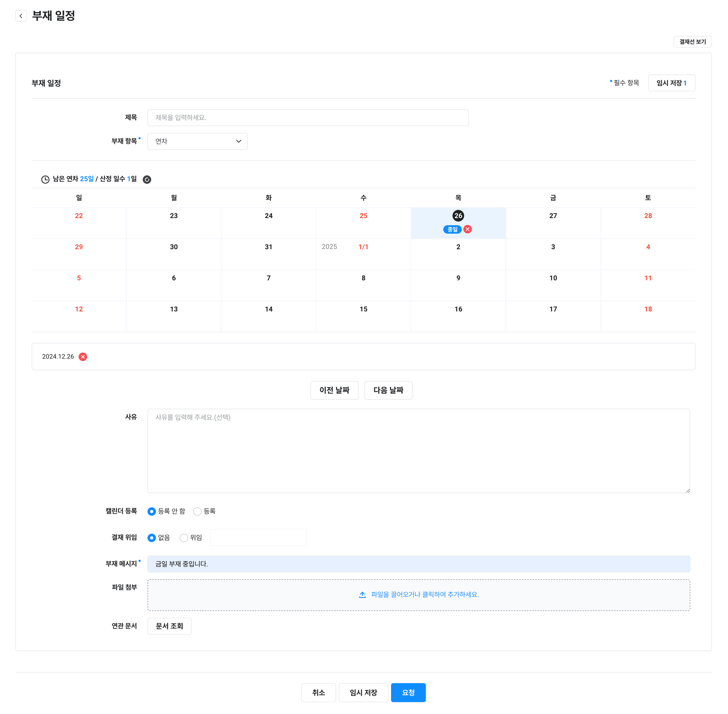This screenshot has width=728, height=714.
Task: Click the 종일 badge on December 26
Action: 452,229
